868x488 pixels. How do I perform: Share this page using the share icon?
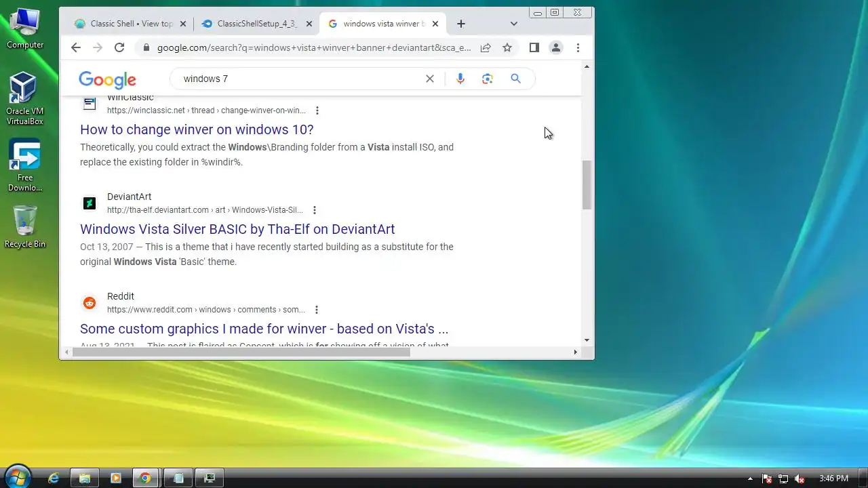click(486, 47)
